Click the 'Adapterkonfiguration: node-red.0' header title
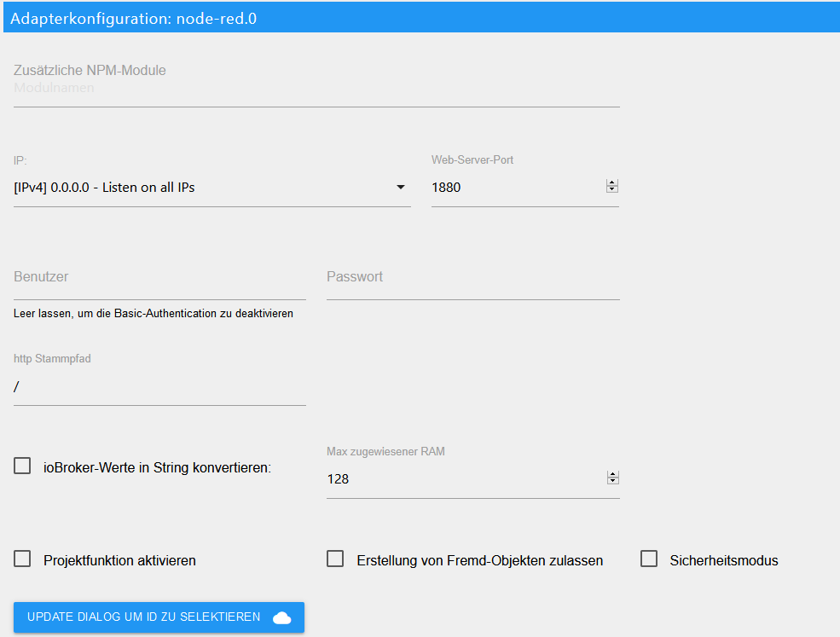The image size is (840, 637). (x=134, y=19)
